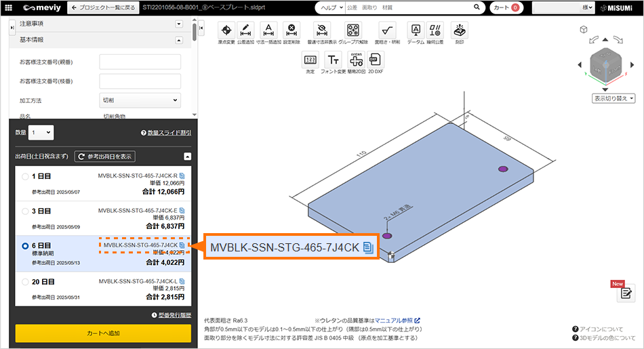This screenshot has width=644, height=349.
Task: Export using the 2D DXF icon
Action: pos(375,60)
